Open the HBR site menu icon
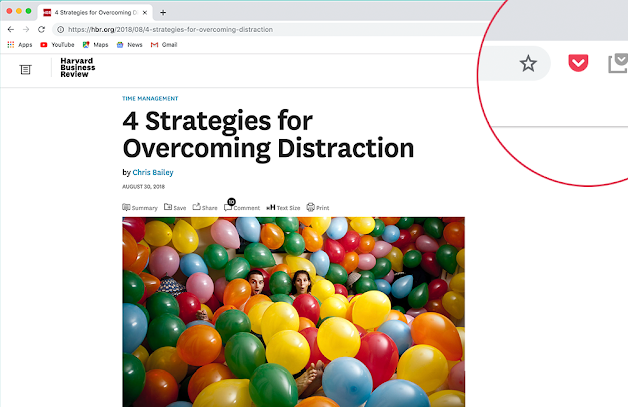Image resolution: width=628 pixels, height=407 pixels. click(x=25, y=69)
